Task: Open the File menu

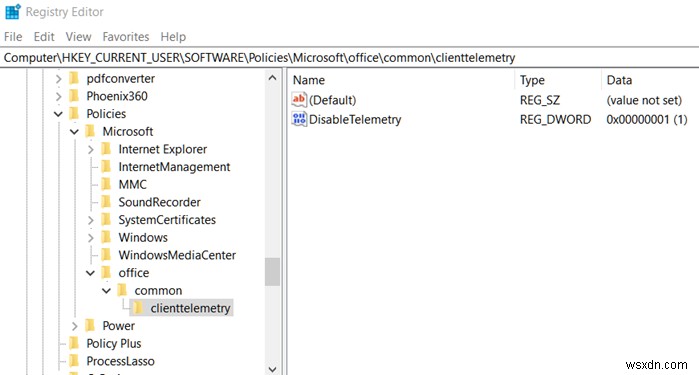Action: click(x=13, y=37)
